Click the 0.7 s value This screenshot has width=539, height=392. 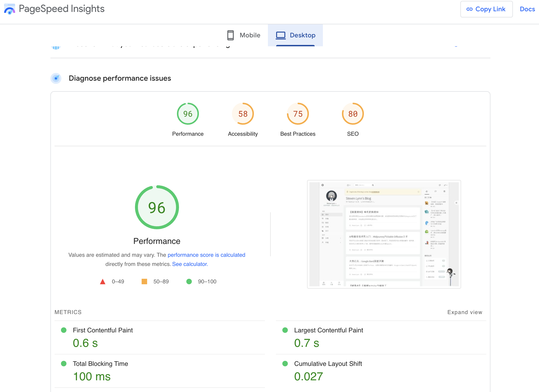(x=307, y=343)
